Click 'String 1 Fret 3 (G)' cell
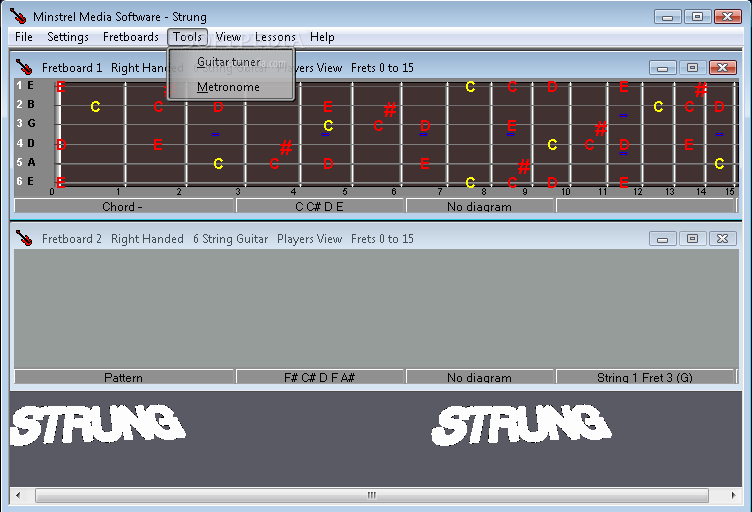This screenshot has width=752, height=512. click(x=645, y=377)
